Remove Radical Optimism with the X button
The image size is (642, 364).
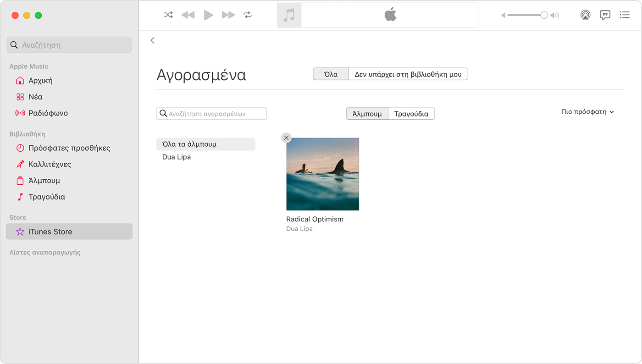point(286,138)
